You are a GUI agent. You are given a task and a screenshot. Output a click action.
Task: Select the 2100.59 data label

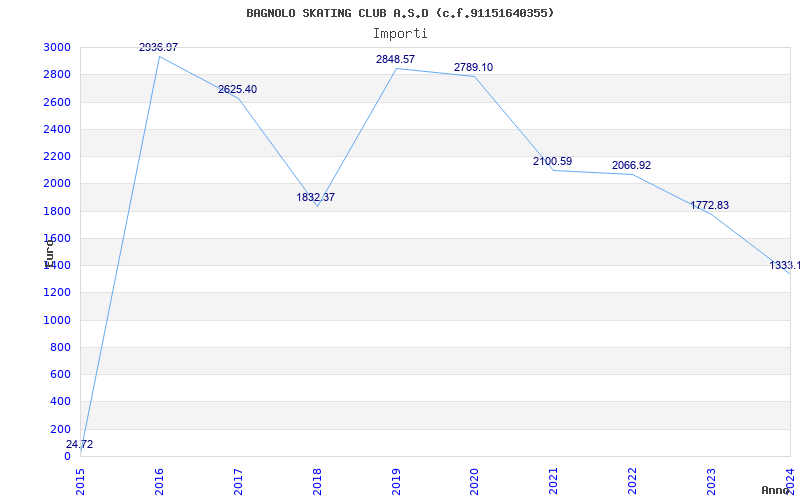[553, 161]
